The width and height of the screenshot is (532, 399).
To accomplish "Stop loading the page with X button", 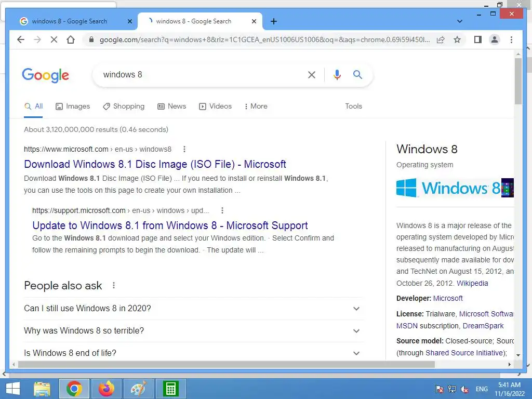I will (x=54, y=39).
